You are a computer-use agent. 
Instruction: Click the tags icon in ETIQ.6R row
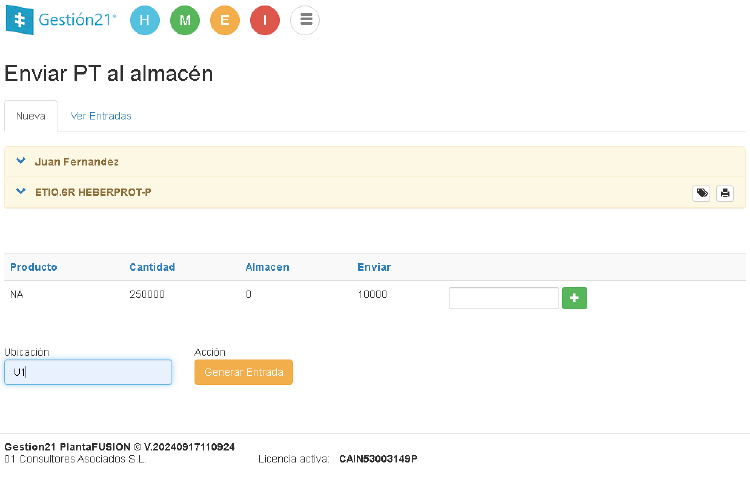point(701,193)
